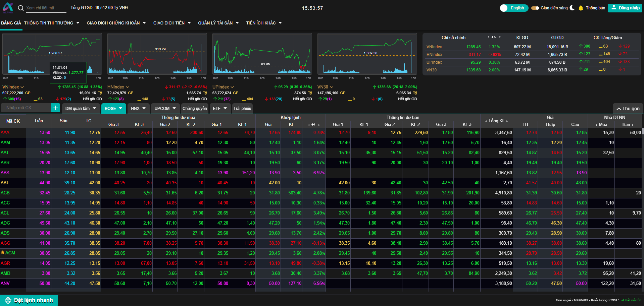The image size is (644, 306).
Task: Click left arrow beside Tổng KL header
Action: tap(486, 121)
